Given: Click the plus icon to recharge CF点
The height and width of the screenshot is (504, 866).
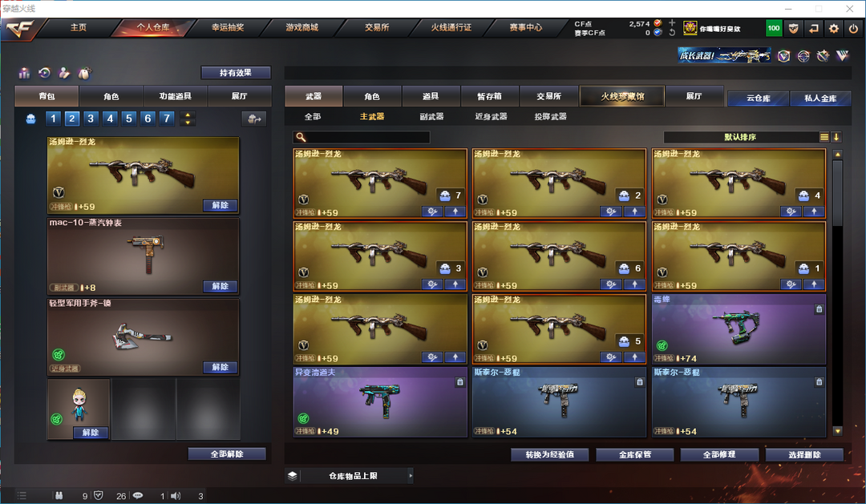Looking at the screenshot, I should pyautogui.click(x=672, y=23).
